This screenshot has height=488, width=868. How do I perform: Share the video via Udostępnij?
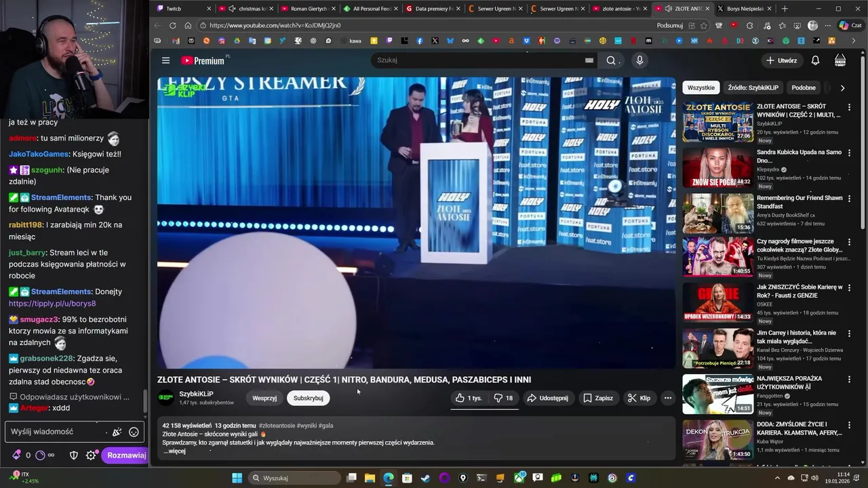click(548, 398)
